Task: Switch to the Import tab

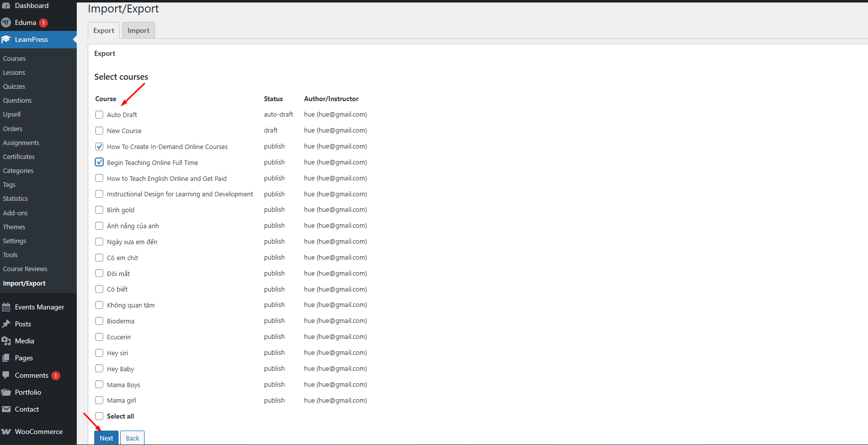Action: 139,30
